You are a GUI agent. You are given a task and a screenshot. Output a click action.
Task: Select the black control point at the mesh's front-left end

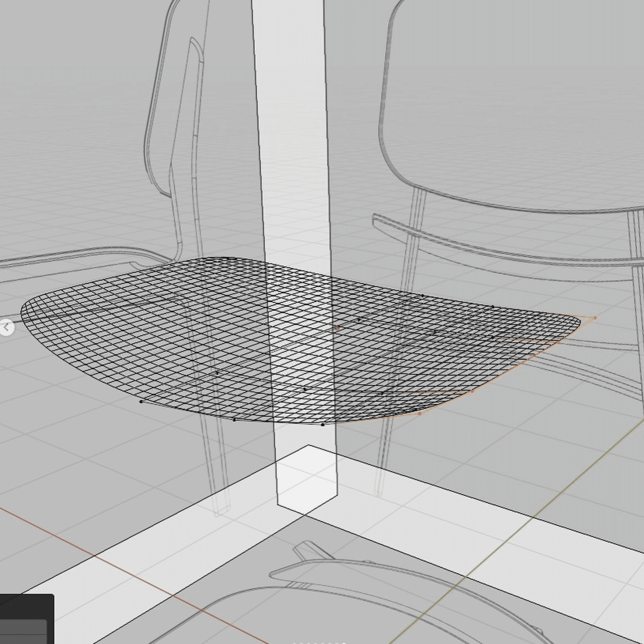tap(141, 402)
